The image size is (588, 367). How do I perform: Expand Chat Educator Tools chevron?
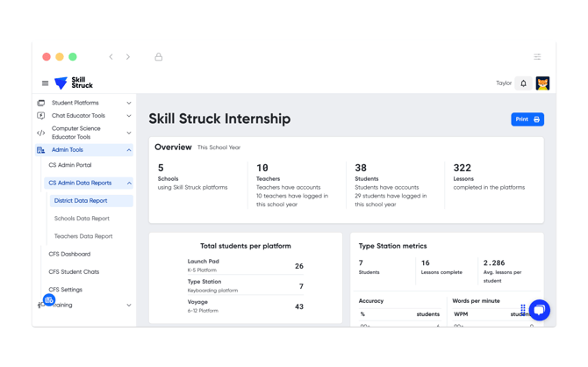pyautogui.click(x=129, y=116)
